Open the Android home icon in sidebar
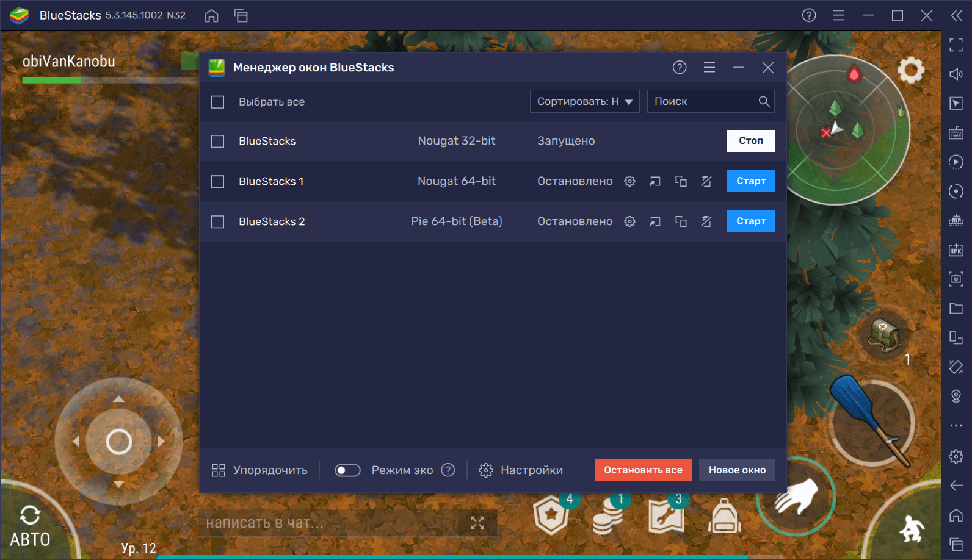The image size is (972, 560). pyautogui.click(x=956, y=515)
